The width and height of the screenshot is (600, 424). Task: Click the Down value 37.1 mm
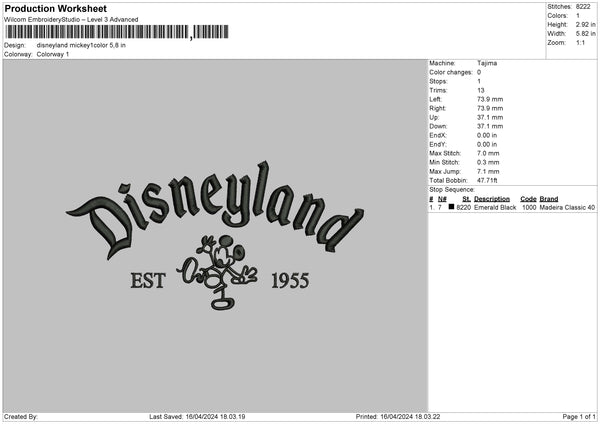pos(490,126)
